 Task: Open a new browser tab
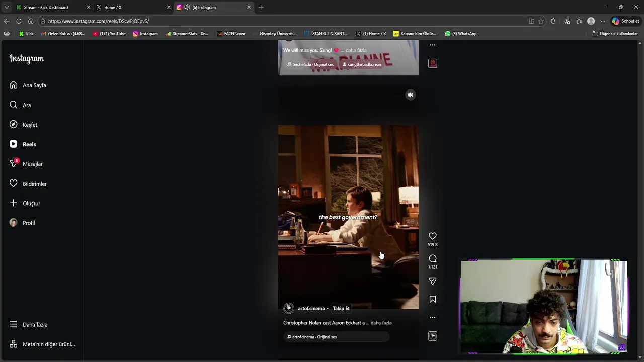tap(261, 7)
